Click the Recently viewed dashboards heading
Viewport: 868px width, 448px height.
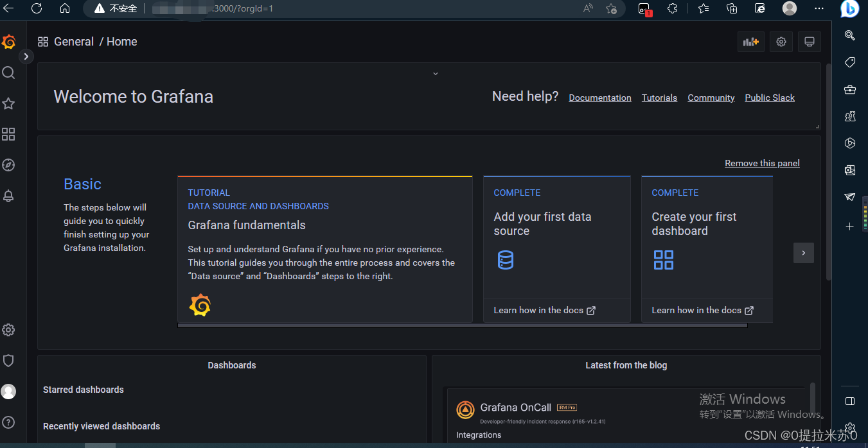tap(102, 426)
